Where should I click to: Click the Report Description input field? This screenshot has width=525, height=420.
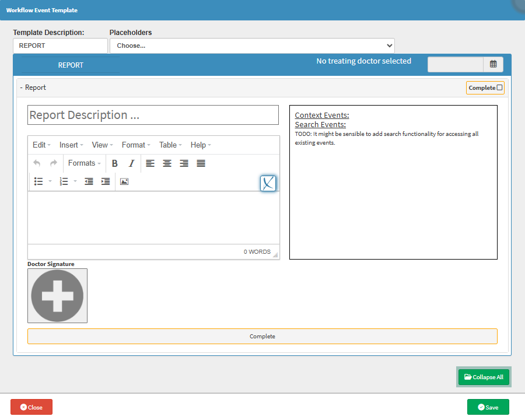(x=153, y=115)
